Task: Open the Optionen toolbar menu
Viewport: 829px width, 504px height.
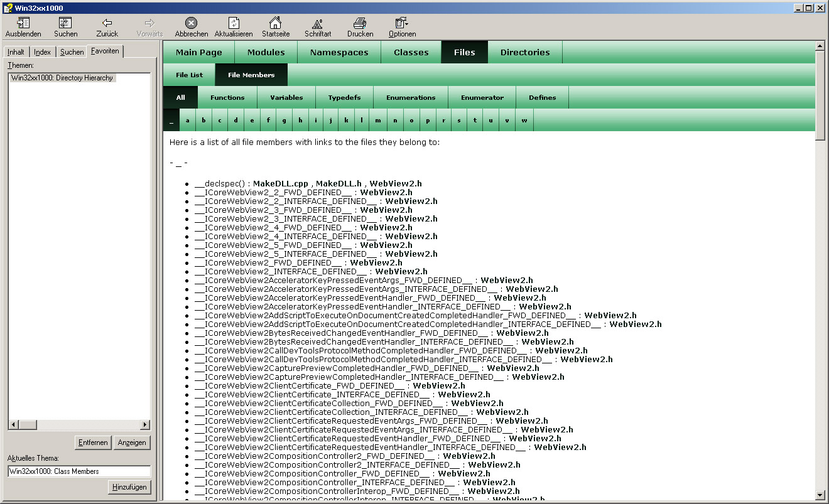Action: [402, 23]
